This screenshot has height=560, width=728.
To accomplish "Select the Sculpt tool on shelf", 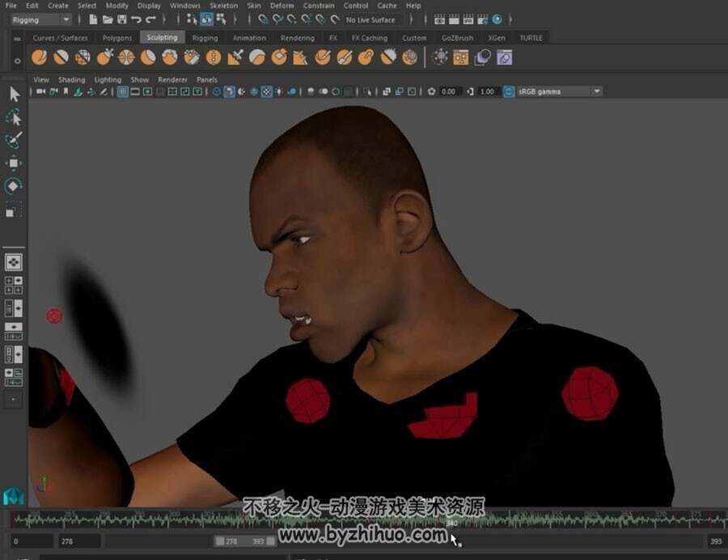I will 40,57.
